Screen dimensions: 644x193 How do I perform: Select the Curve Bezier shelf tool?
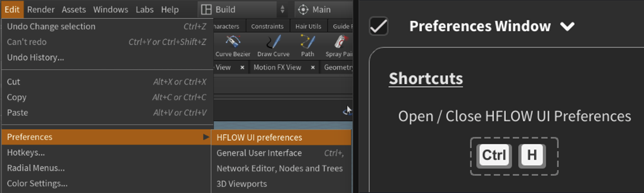233,46
